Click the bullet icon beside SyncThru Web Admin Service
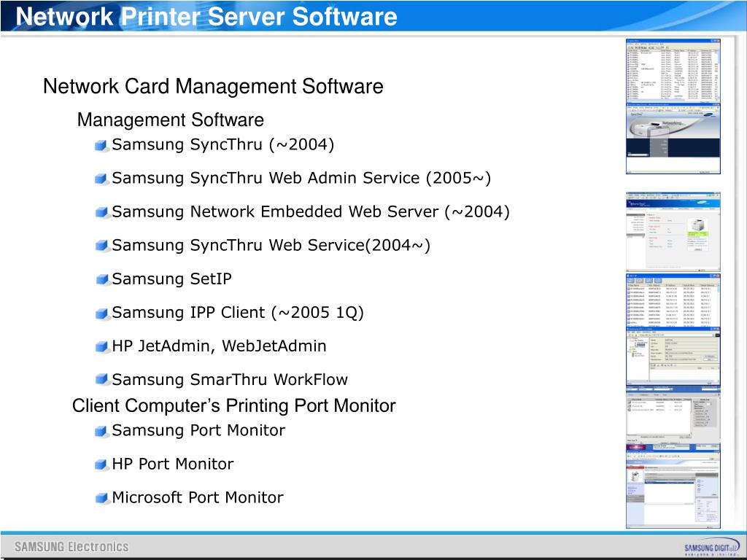The height and width of the screenshot is (560, 747). tap(101, 179)
